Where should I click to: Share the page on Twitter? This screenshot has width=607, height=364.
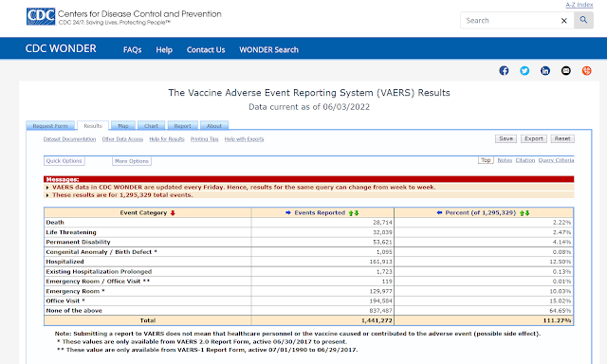[524, 70]
